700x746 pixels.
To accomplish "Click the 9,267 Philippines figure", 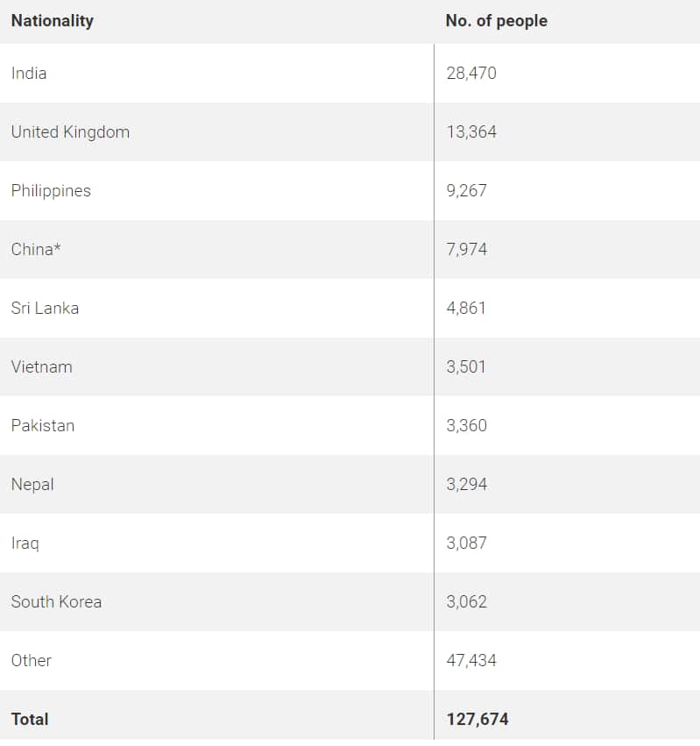I will [x=466, y=191].
